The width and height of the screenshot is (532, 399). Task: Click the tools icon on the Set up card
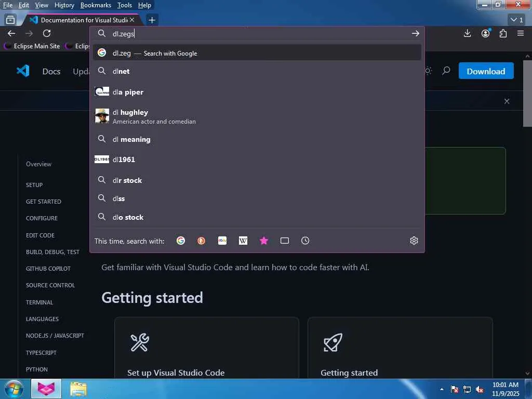coord(139,342)
